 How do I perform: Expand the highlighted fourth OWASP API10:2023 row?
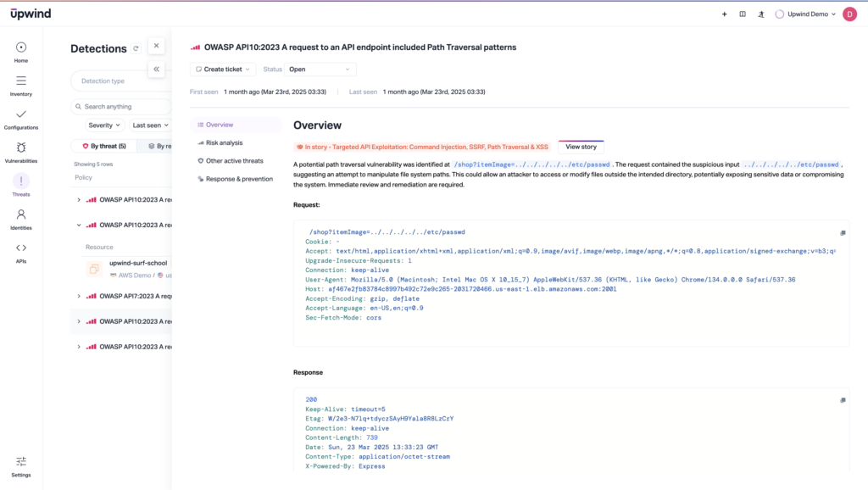pos(79,321)
